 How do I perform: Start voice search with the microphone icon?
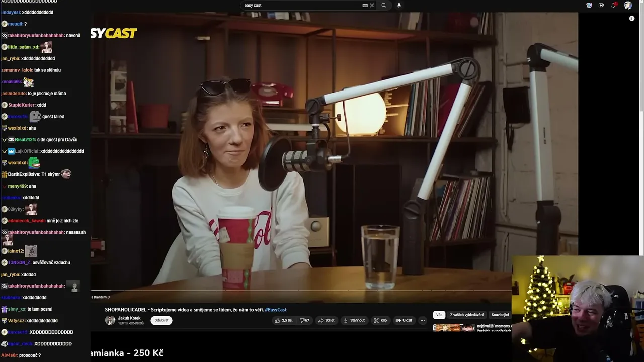(399, 5)
